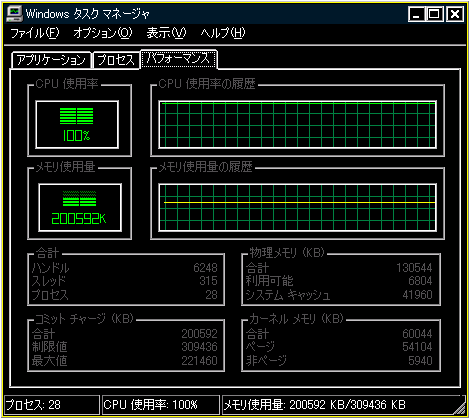The width and height of the screenshot is (470, 419).
Task: Switch to the プロセス tab
Action: pos(116,60)
